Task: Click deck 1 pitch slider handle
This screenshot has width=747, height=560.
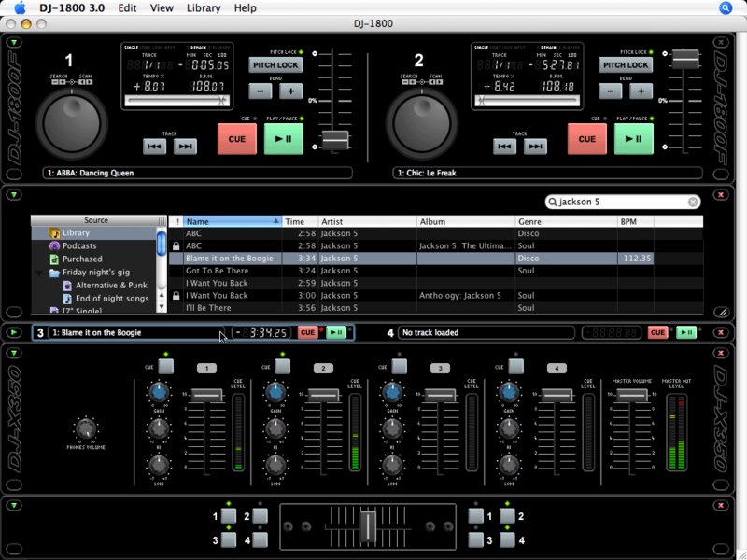Action: click(x=335, y=140)
